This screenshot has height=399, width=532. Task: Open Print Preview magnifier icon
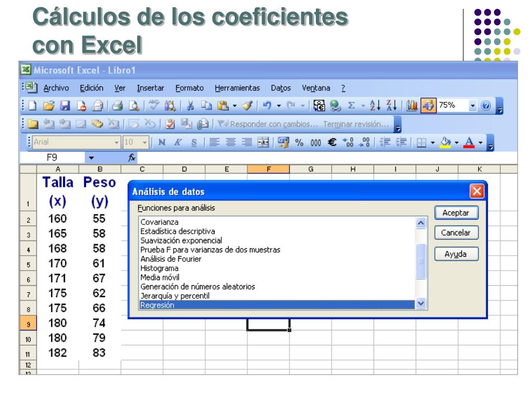(134, 106)
